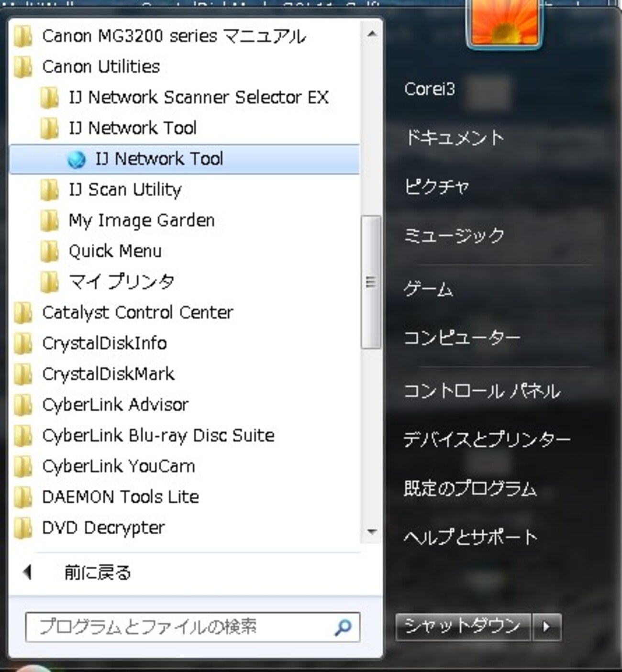Open コントロール パネル (Control Panel)

click(x=482, y=392)
